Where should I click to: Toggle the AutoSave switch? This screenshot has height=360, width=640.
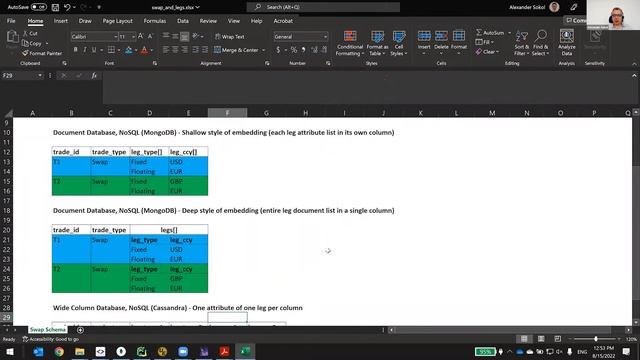pos(38,7)
